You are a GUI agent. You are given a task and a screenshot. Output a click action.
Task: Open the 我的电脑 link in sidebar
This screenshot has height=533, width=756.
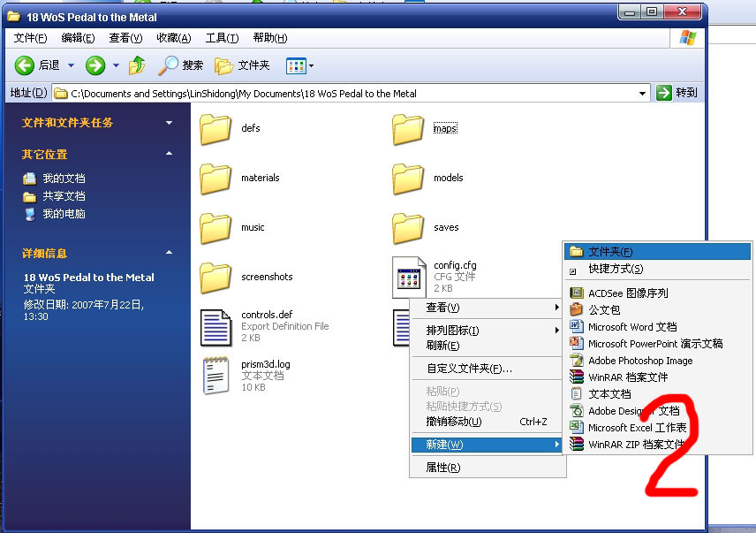[x=64, y=214]
